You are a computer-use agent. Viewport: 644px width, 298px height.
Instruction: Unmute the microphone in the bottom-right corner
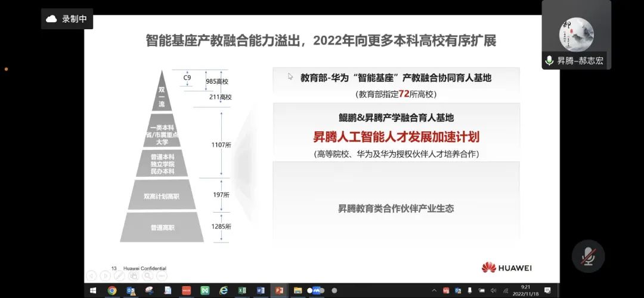(x=588, y=256)
